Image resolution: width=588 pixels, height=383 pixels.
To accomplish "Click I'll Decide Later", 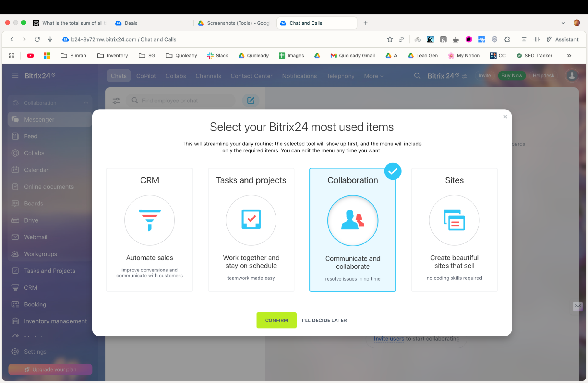I will point(324,320).
